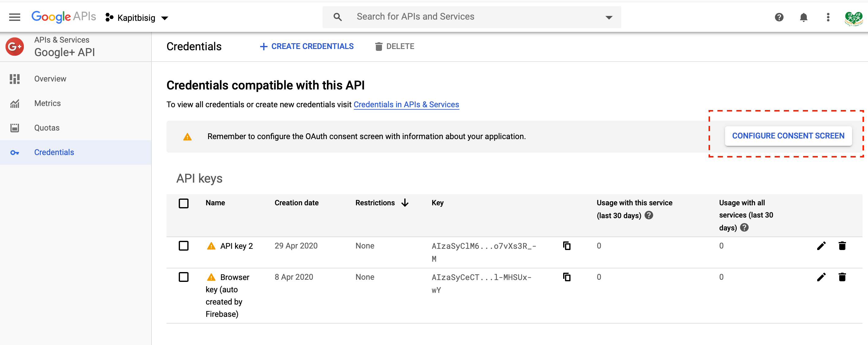Open the three-dot more options menu
Viewport: 868px width, 345px height.
[828, 17]
